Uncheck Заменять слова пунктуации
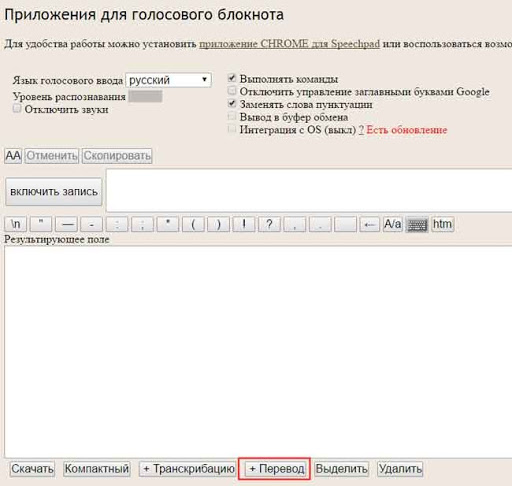Image resolution: width=512 pixels, height=486 pixels. [232, 104]
